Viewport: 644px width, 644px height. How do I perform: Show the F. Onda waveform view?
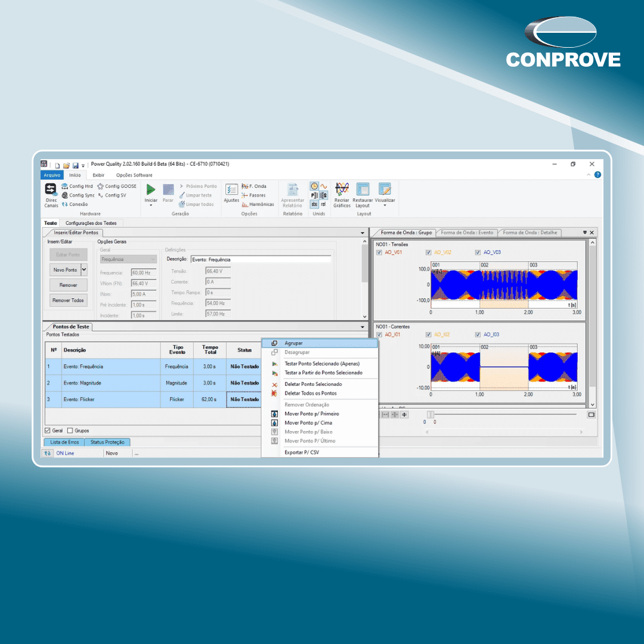click(x=254, y=186)
